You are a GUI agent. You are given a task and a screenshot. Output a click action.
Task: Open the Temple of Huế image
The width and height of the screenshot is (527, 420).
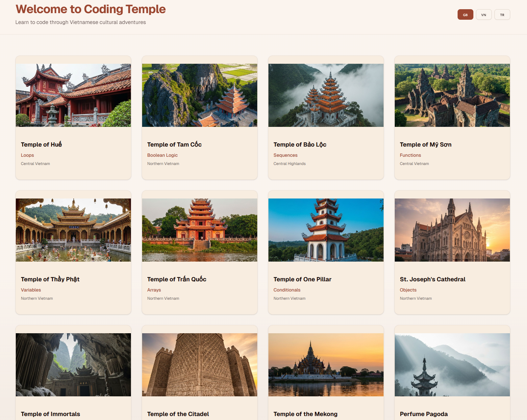tap(73, 95)
